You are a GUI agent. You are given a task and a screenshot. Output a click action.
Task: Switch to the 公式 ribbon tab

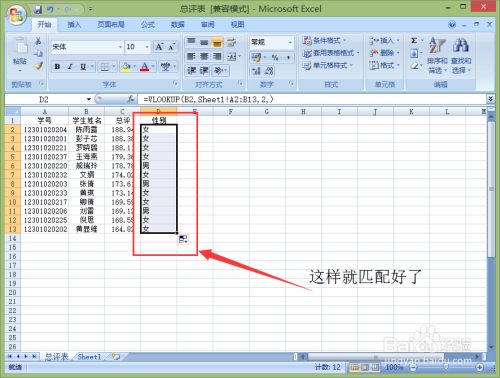tap(147, 24)
